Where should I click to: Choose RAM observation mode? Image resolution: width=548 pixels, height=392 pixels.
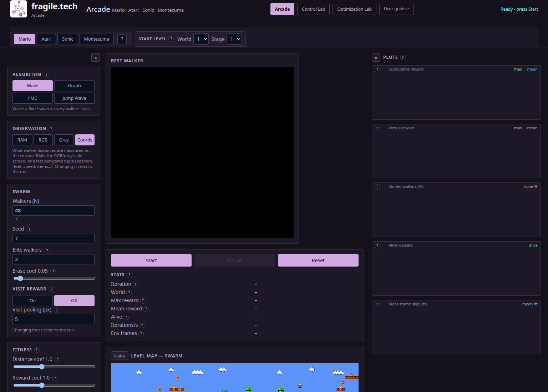[x=22, y=140]
